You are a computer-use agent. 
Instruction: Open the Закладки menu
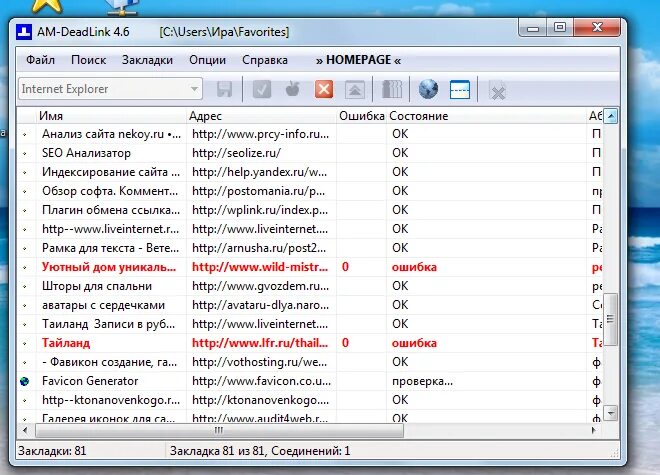pyautogui.click(x=147, y=60)
